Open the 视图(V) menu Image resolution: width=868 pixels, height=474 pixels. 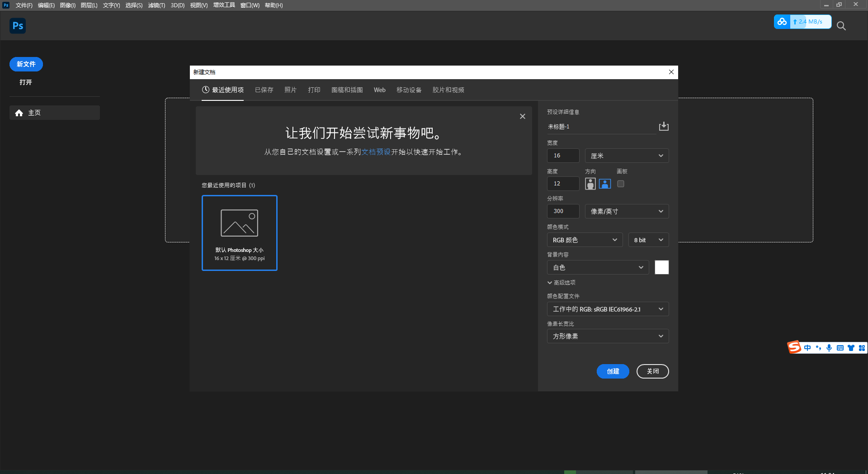pos(199,5)
